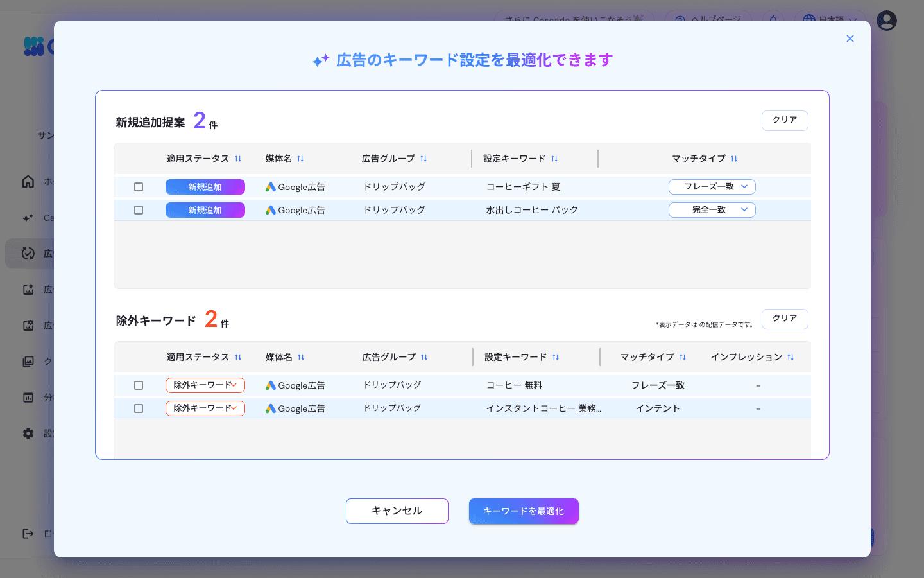
Task: Check the 水出しコーヒー パック row checkbox
Action: pos(139,210)
